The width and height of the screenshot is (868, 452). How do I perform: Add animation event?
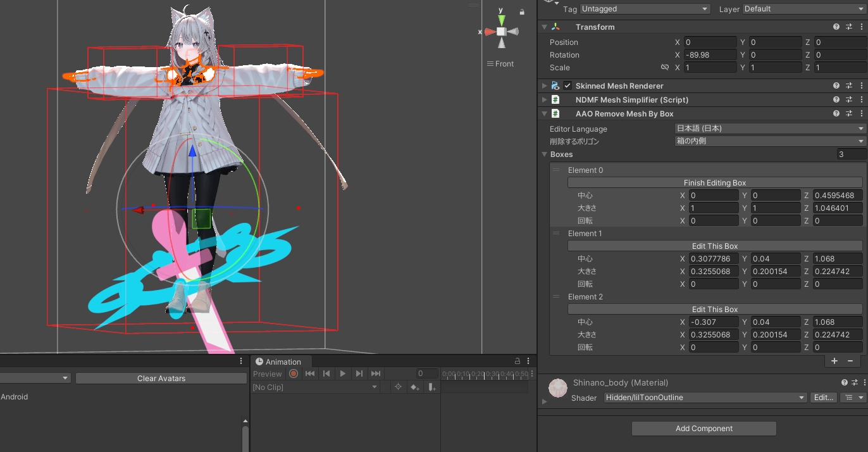[431, 387]
